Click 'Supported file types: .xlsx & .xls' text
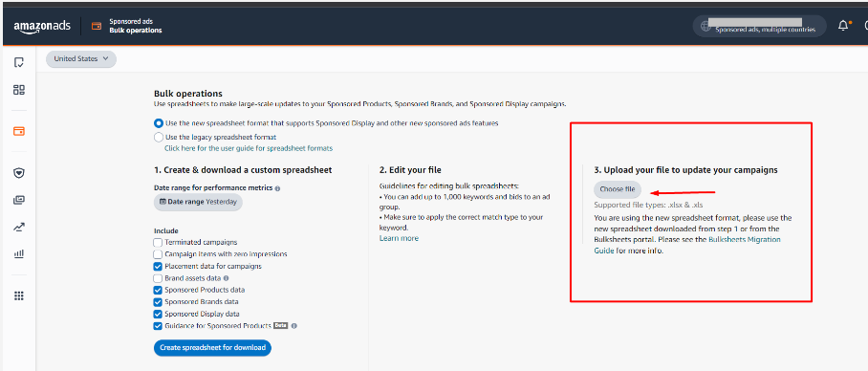 click(x=648, y=206)
